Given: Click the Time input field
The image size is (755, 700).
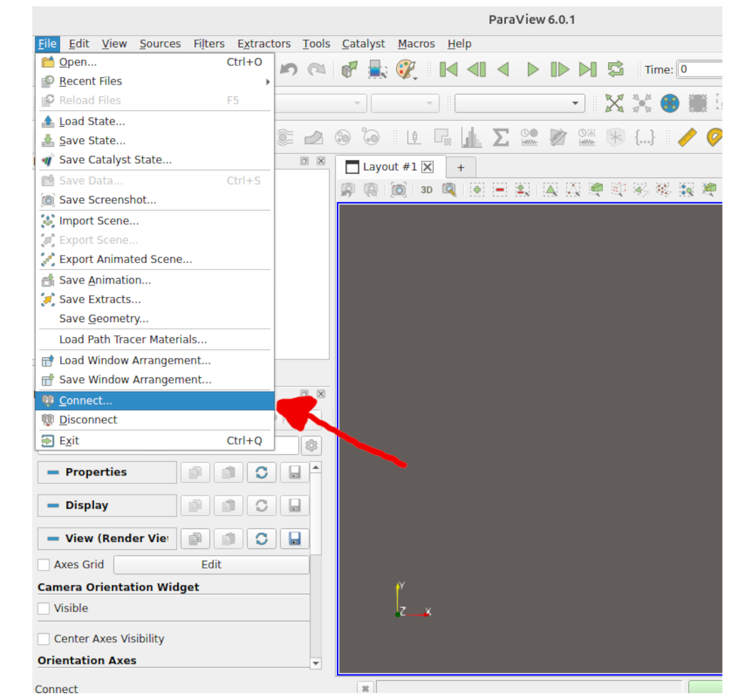Looking at the screenshot, I should (x=700, y=70).
